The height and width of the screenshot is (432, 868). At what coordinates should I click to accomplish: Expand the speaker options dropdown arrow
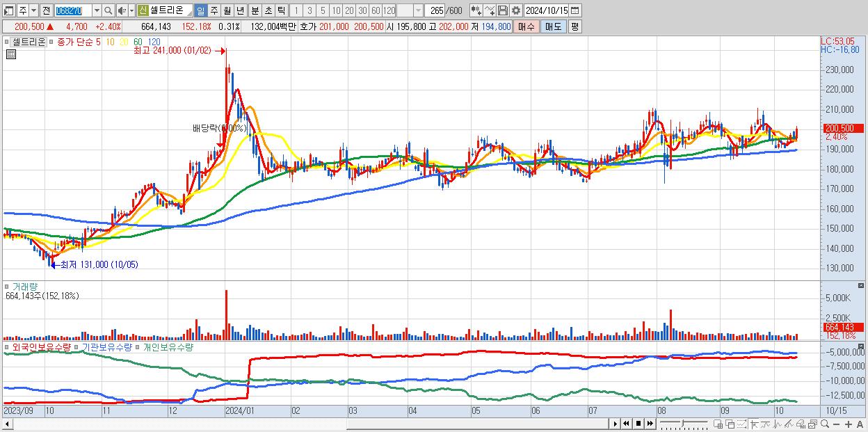[x=131, y=10]
